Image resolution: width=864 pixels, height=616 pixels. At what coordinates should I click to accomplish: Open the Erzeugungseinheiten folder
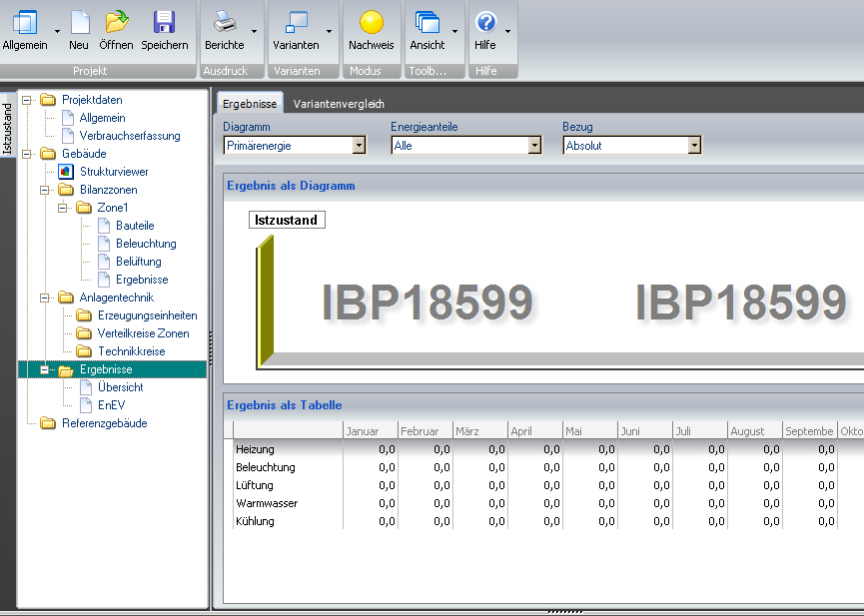click(147, 315)
